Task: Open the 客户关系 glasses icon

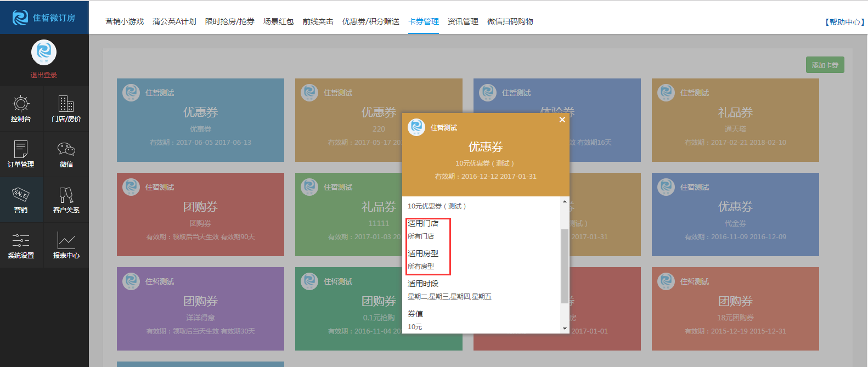Action: [66, 200]
